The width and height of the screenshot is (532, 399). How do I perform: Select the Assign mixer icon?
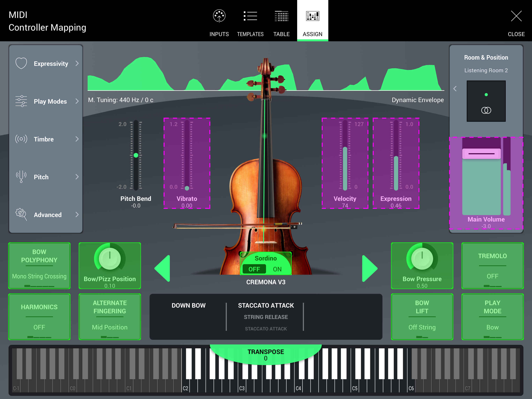click(x=312, y=16)
